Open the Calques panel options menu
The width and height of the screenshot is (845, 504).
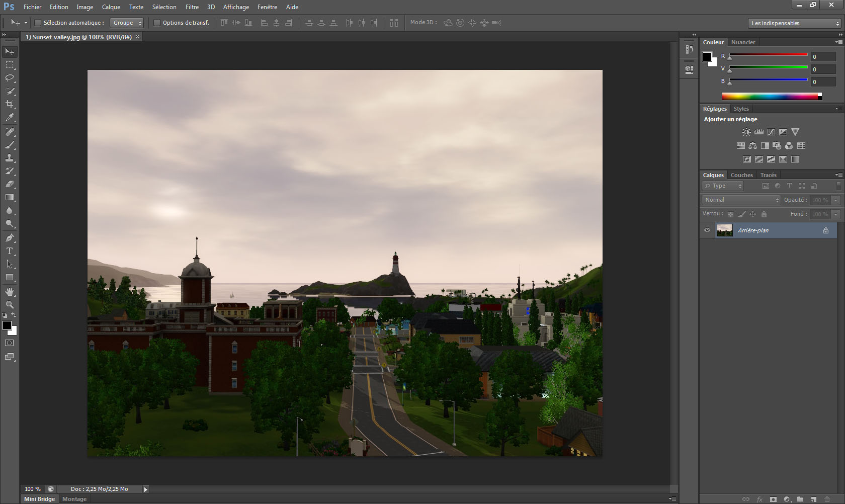(838, 175)
